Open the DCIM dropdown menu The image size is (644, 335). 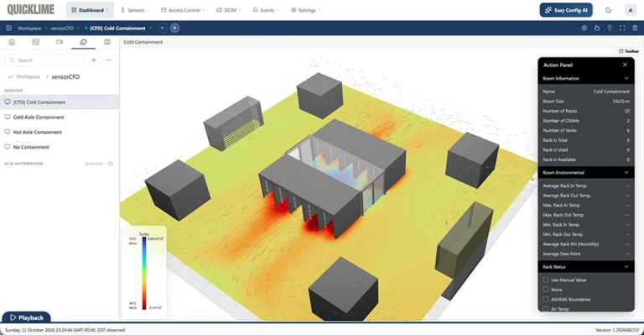point(229,10)
